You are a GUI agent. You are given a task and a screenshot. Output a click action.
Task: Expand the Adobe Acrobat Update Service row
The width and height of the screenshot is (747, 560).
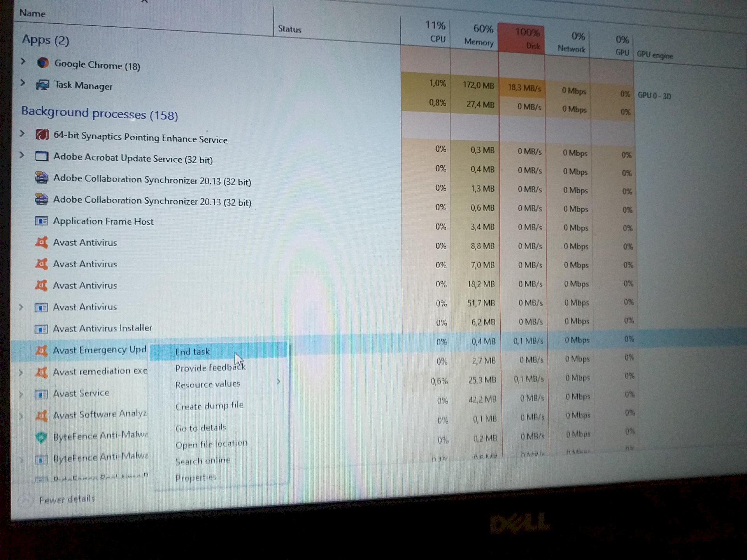tap(22, 155)
